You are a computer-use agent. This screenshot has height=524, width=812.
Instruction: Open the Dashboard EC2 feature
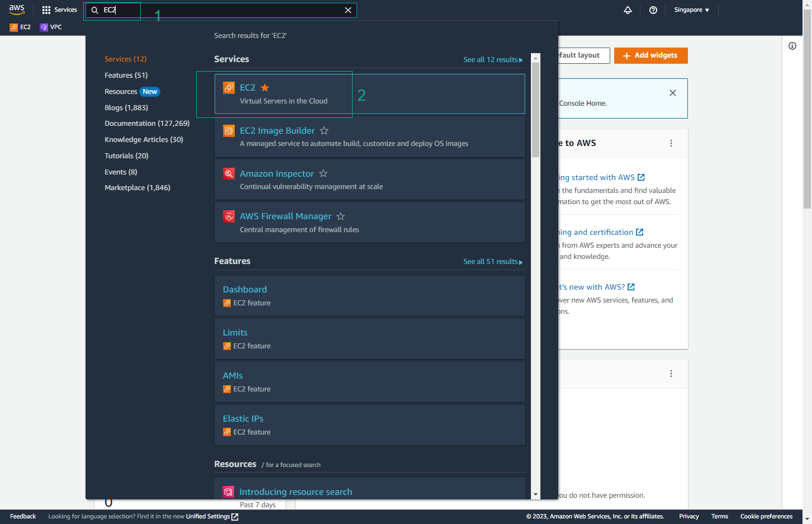pos(245,290)
